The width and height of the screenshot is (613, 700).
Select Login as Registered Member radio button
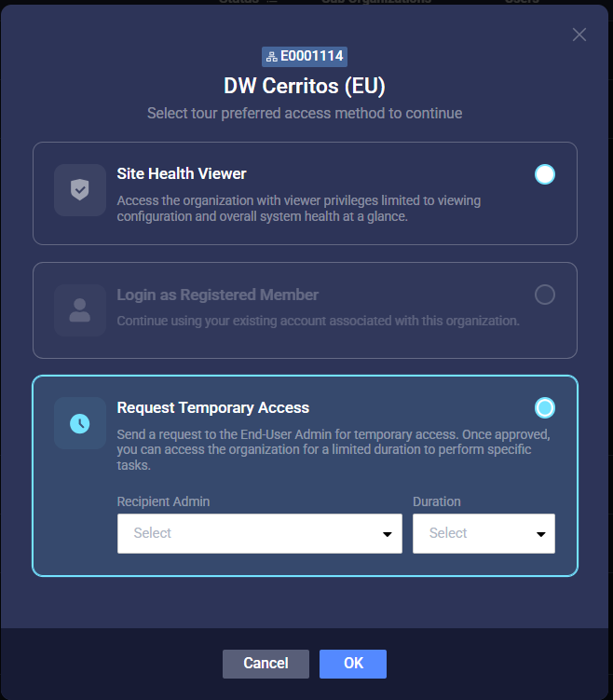click(544, 295)
